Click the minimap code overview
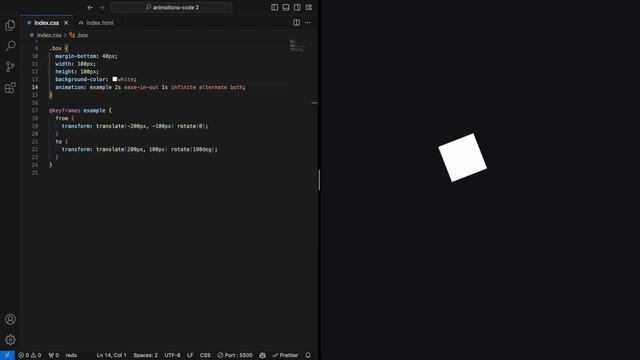 pyautogui.click(x=297, y=46)
